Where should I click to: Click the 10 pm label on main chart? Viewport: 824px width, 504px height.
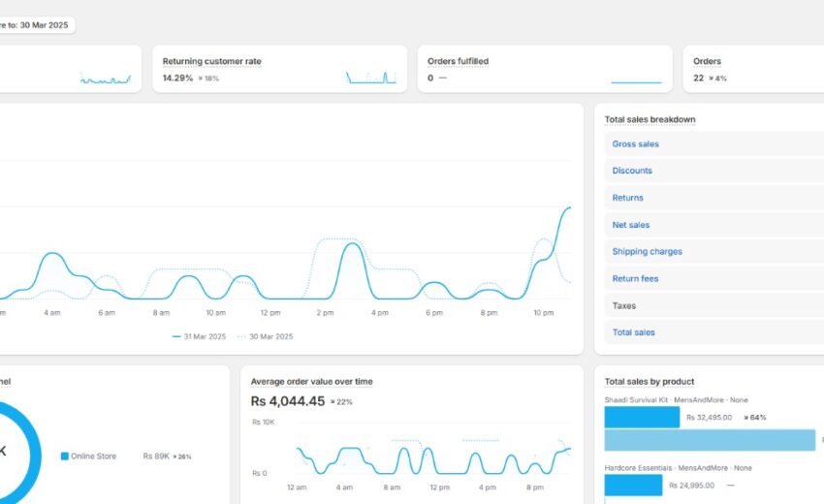pyautogui.click(x=544, y=313)
